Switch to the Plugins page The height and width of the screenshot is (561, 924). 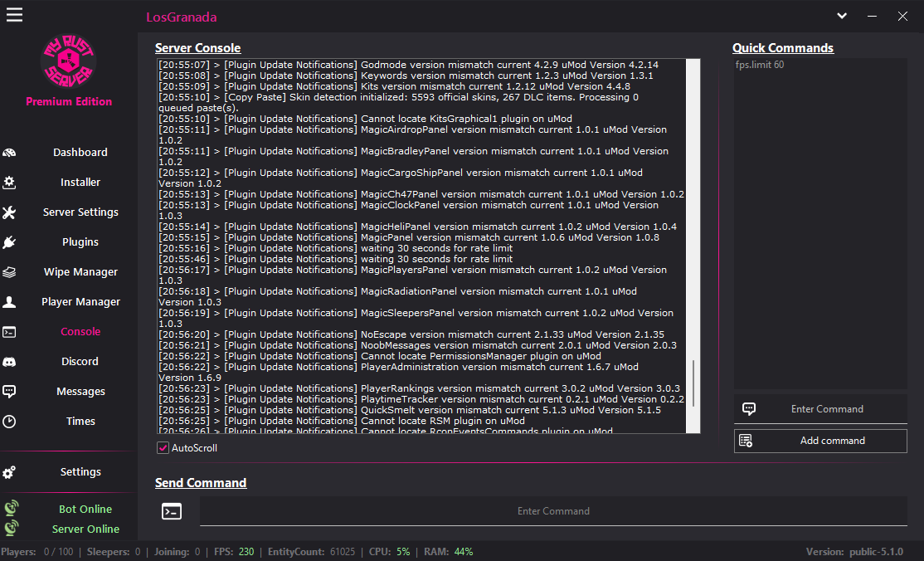point(80,241)
